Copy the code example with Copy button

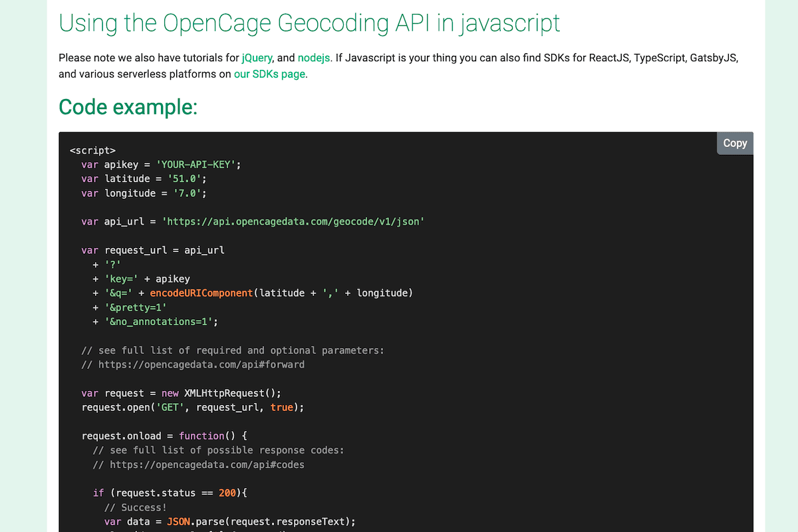click(735, 143)
